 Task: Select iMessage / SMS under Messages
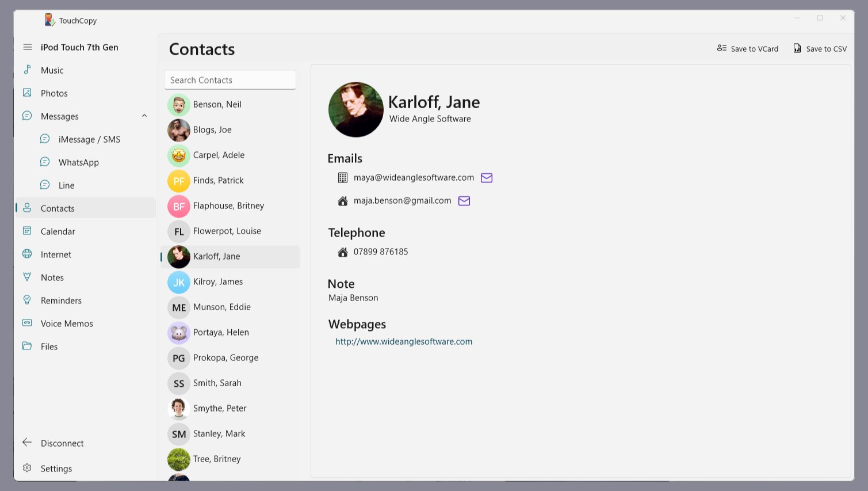[86, 139]
